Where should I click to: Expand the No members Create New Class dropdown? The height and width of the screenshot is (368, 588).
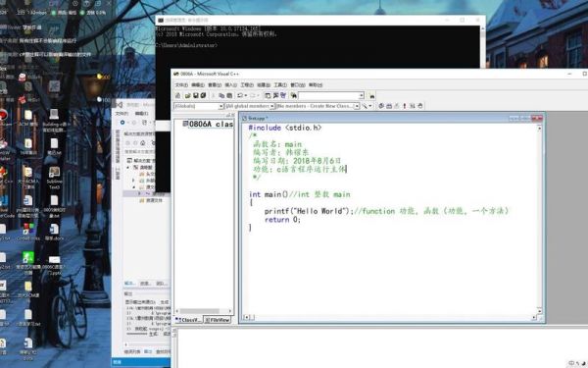point(357,107)
